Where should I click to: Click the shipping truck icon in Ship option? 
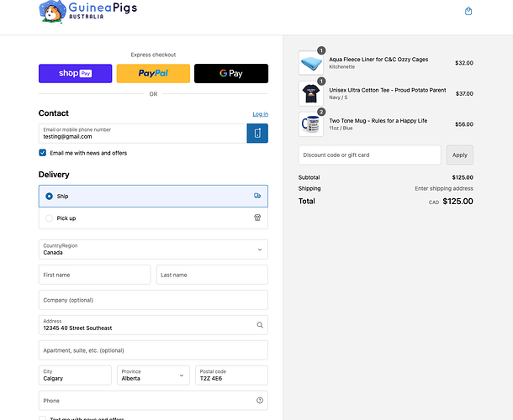[257, 196]
